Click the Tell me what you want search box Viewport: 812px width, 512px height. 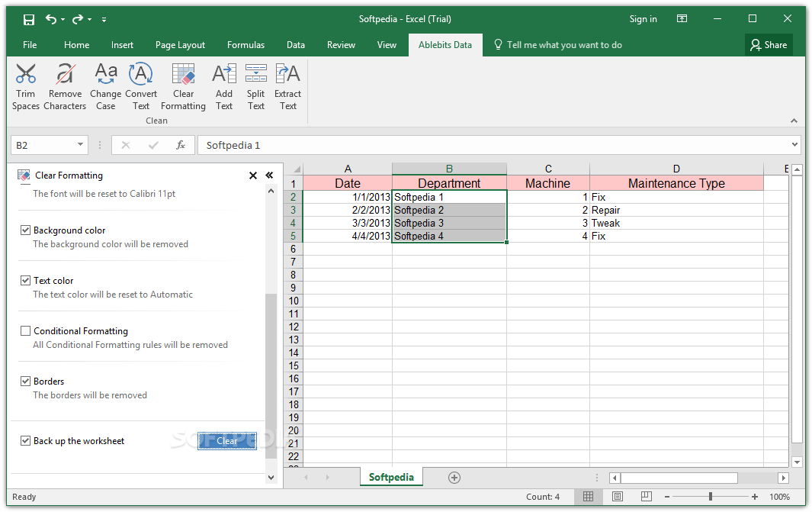tap(558, 45)
